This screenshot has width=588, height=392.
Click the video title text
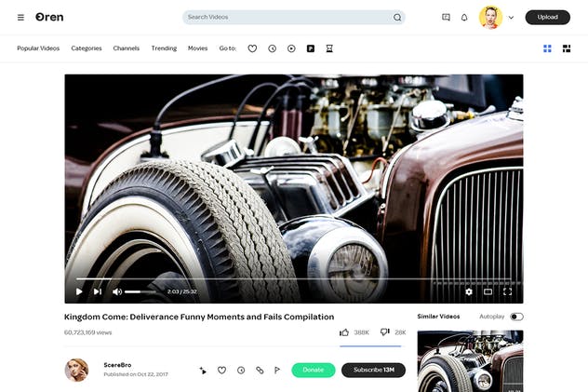coord(199,317)
